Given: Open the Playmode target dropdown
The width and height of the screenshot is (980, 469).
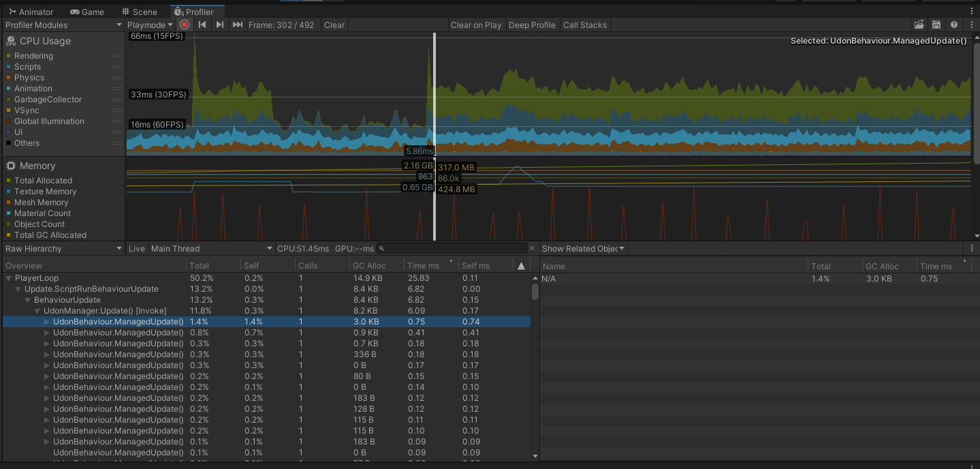Looking at the screenshot, I should pyautogui.click(x=151, y=25).
